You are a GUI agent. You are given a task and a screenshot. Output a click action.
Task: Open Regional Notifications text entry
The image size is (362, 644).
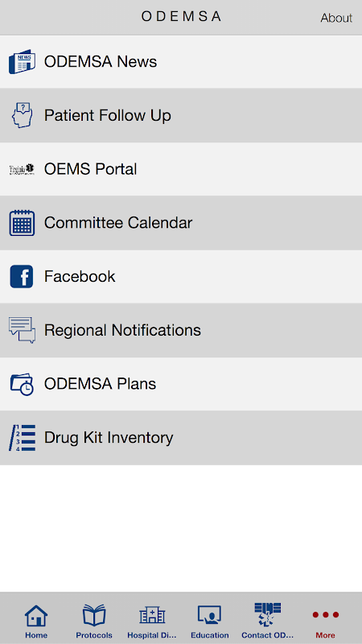click(122, 330)
